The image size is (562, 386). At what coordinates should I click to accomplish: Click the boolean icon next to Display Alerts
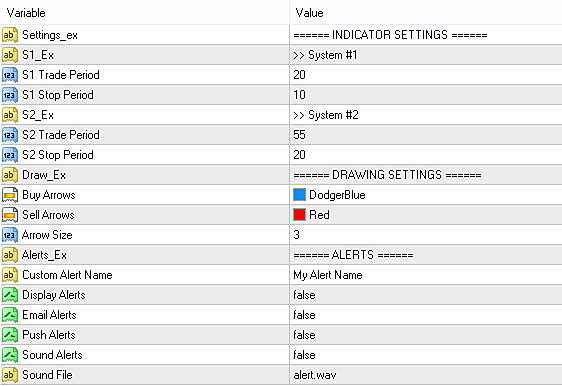(10, 295)
